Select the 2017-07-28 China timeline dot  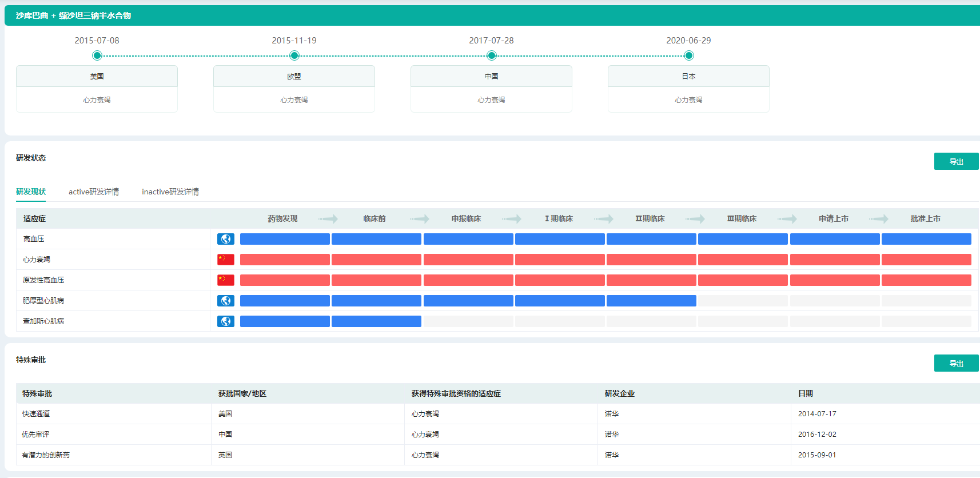coord(492,55)
